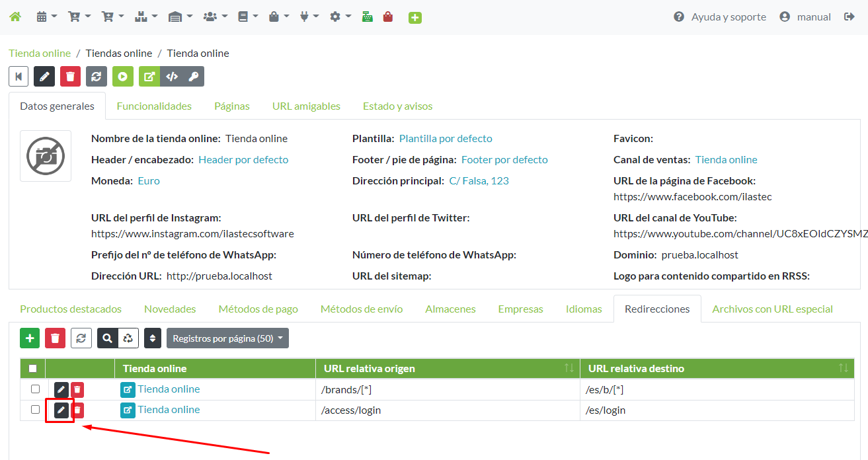Click the Ayuda y soporte link

pos(729,17)
